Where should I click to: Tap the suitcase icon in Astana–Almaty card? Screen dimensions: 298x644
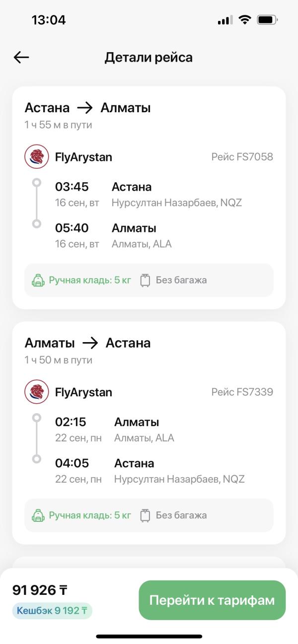[x=145, y=280]
